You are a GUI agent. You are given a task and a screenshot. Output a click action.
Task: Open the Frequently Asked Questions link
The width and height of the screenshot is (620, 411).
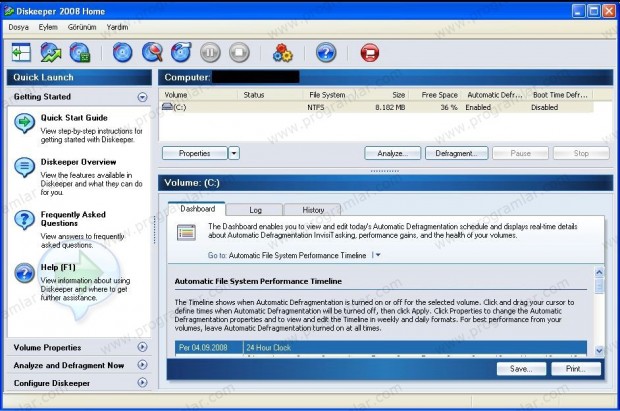(73, 219)
